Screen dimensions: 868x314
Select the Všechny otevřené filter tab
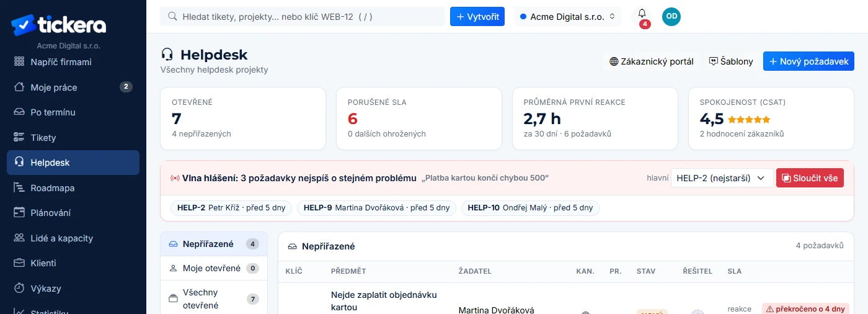click(214, 298)
